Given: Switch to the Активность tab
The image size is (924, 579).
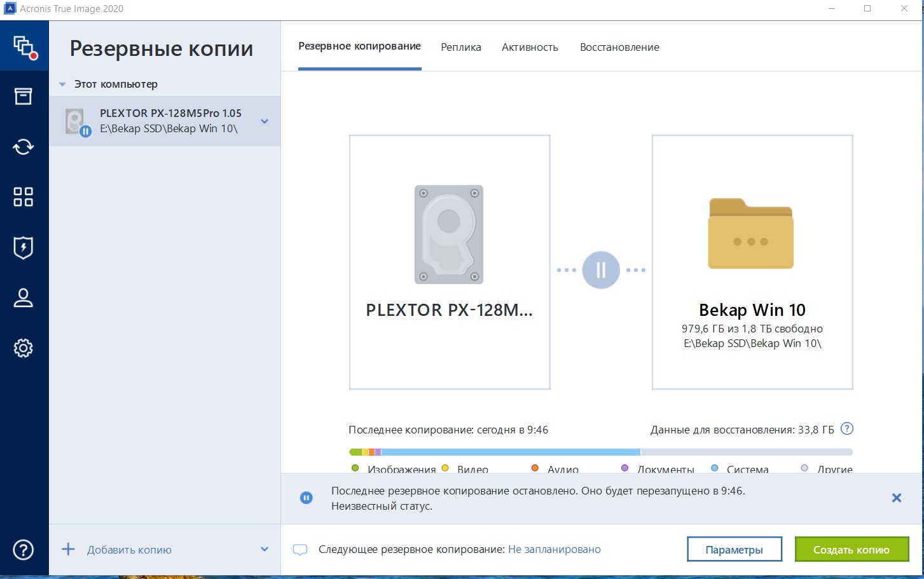Looking at the screenshot, I should (x=530, y=47).
